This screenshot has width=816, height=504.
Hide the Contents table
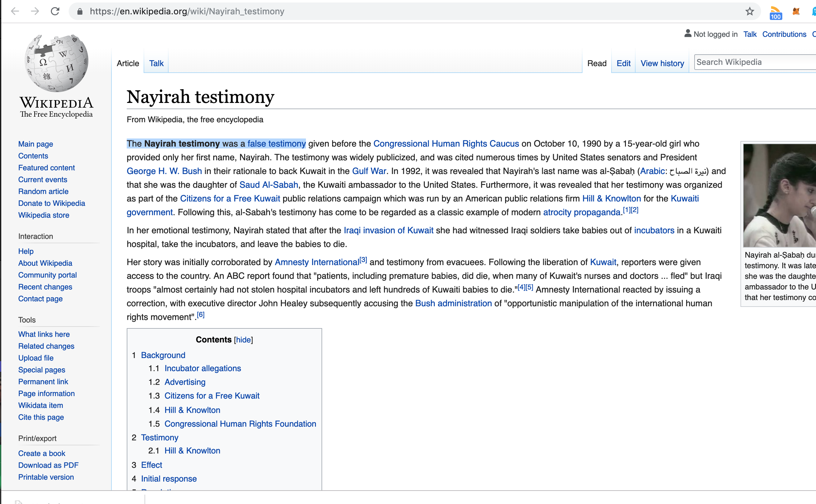tap(243, 340)
